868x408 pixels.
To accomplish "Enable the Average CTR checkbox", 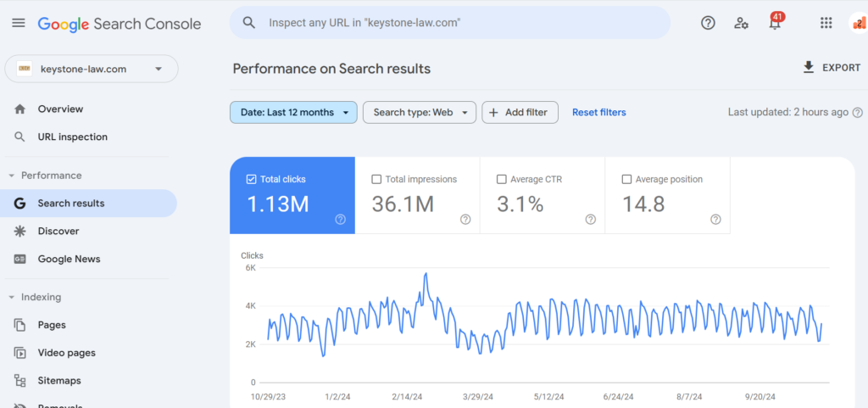I will click(502, 179).
